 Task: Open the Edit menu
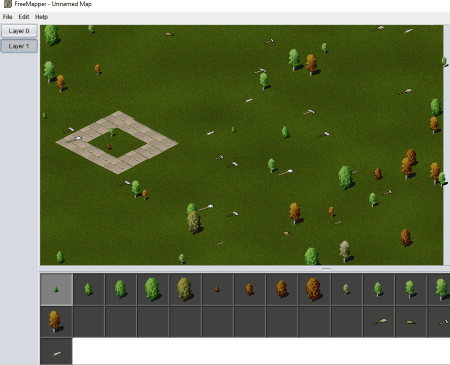pyautogui.click(x=24, y=17)
